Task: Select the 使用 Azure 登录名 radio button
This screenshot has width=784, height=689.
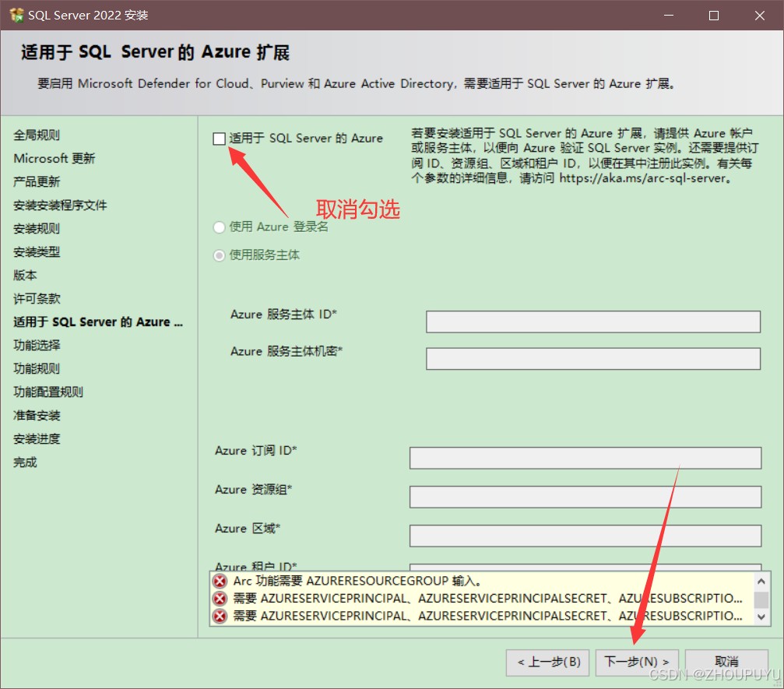Action: click(220, 227)
